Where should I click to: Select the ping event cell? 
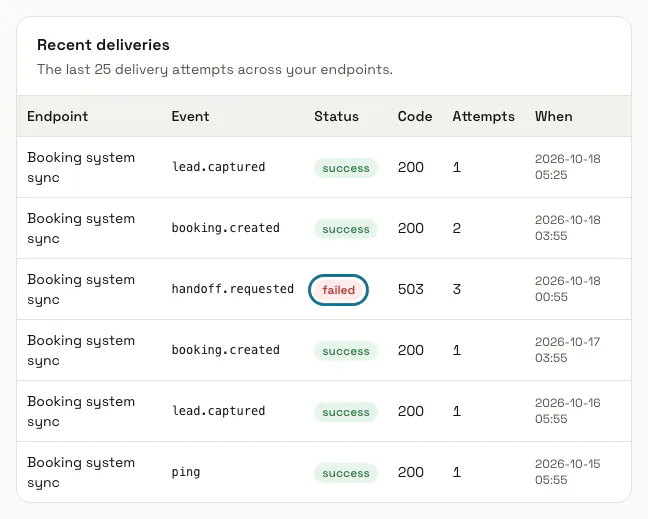[x=186, y=472]
